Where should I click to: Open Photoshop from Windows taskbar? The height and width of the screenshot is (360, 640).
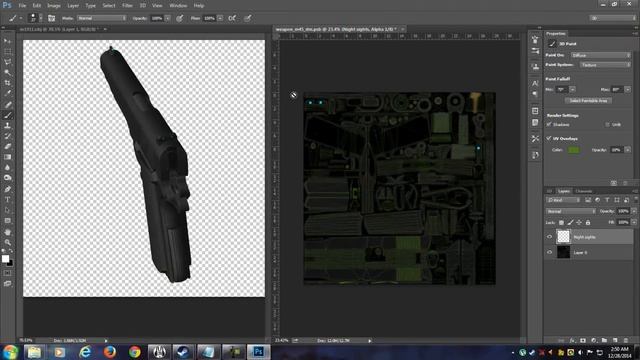click(x=258, y=352)
